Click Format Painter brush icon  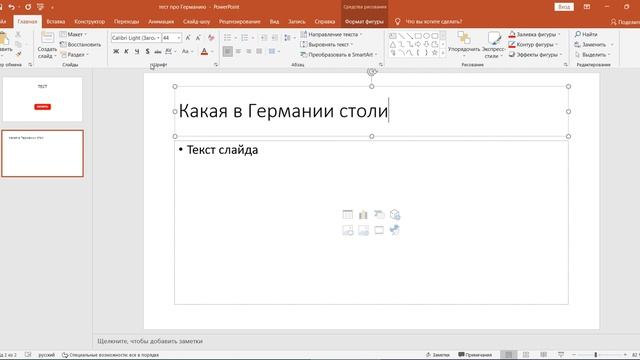18,54
